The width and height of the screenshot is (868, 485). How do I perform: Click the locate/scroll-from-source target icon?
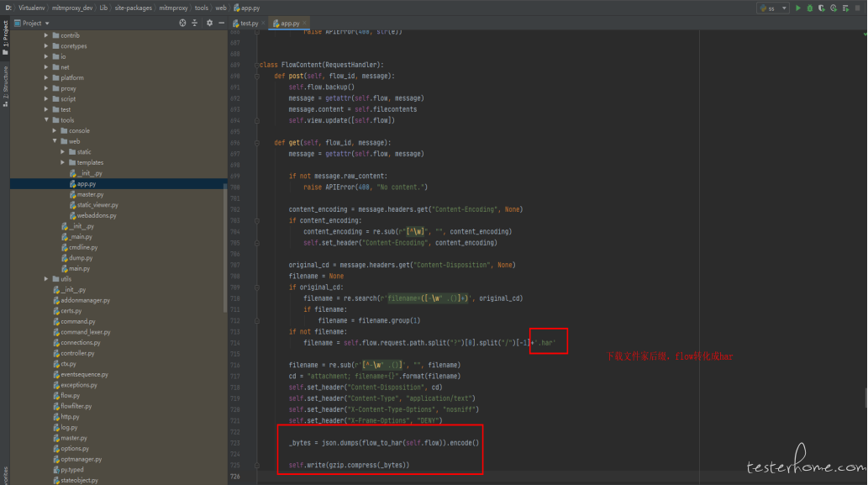click(x=182, y=23)
